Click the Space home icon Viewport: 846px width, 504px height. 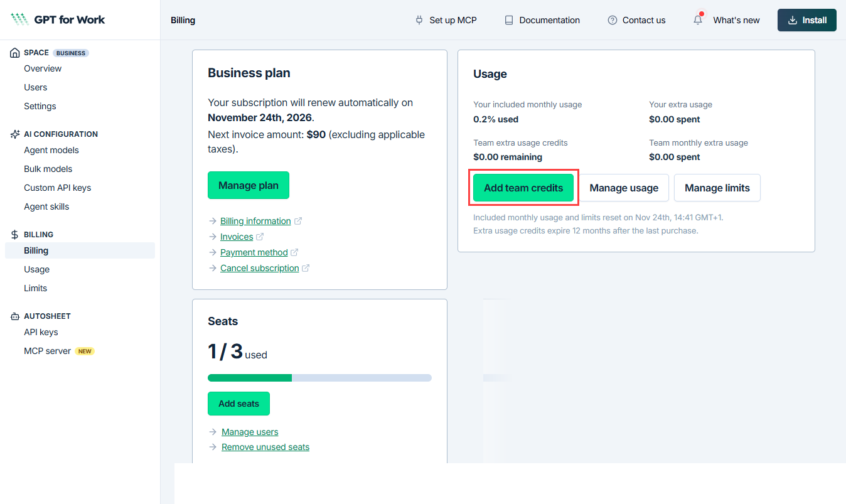pos(15,53)
